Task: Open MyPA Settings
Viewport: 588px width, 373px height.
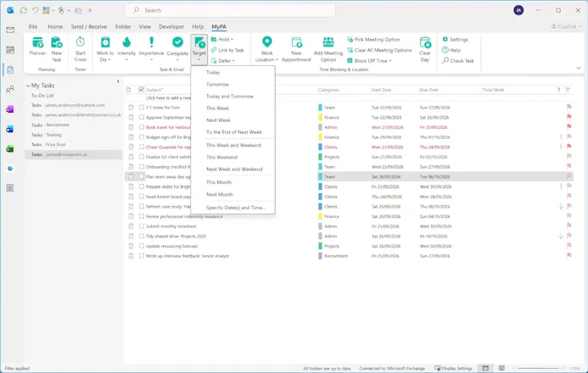Action: [x=455, y=39]
